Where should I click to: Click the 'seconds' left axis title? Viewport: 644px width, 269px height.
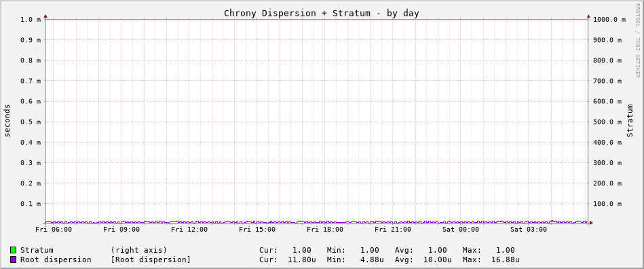pyautogui.click(x=7, y=120)
